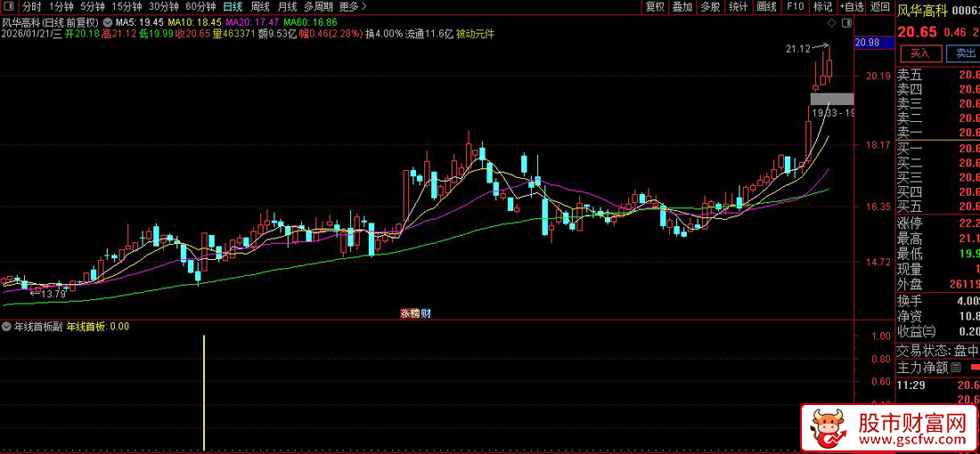This screenshot has height=454, width=980.
Task: Select the 卖五 order book row
Action: [938, 75]
